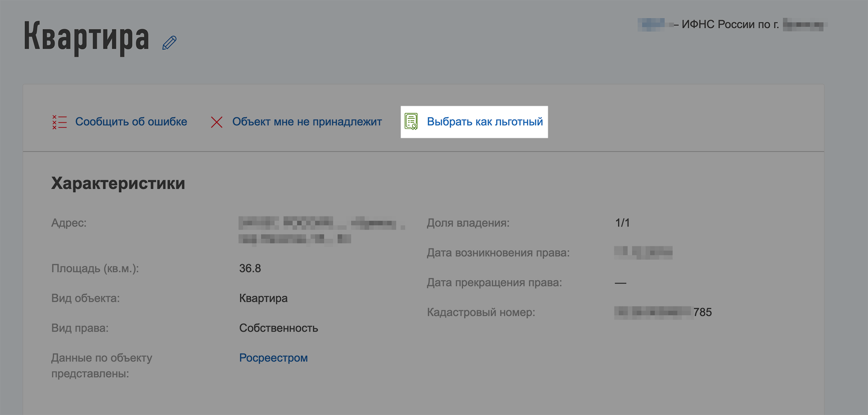Click the blurred address value
The image size is (868, 415).
[322, 231]
